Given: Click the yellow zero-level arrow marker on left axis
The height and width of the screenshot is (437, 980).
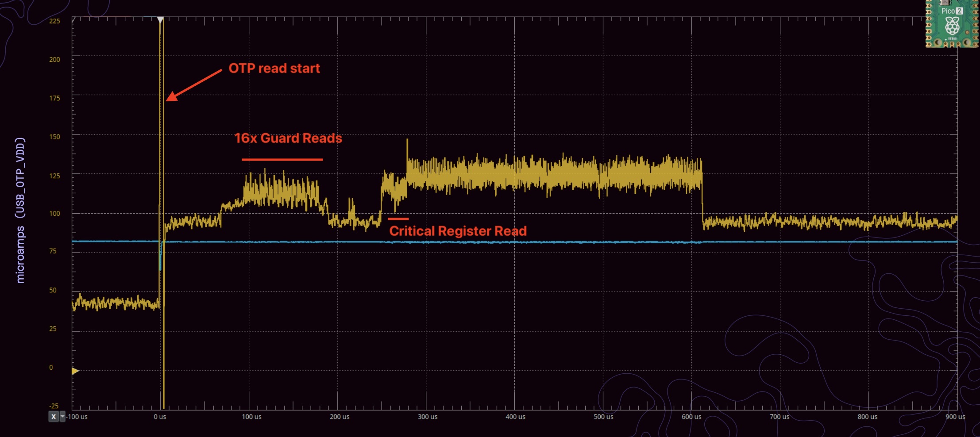Looking at the screenshot, I should coord(75,371).
